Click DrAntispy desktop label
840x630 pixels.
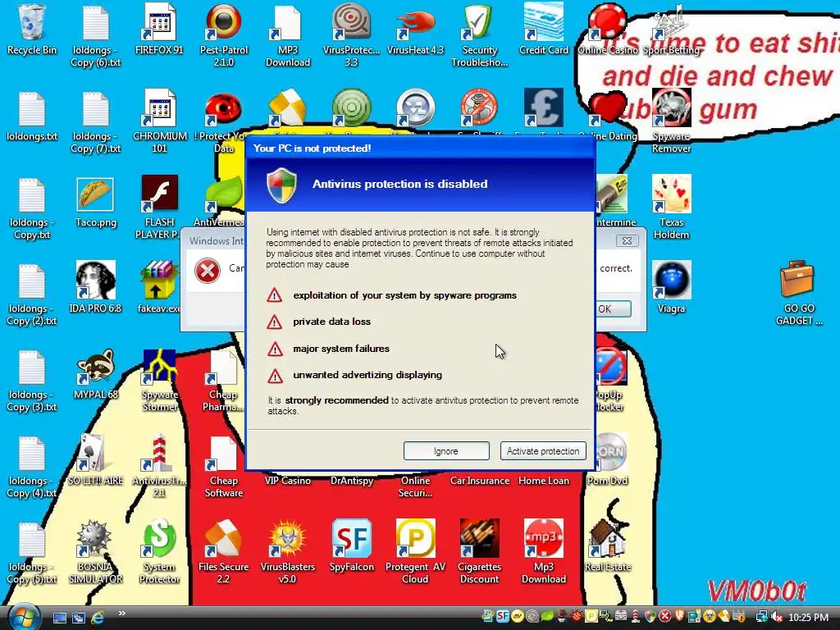(x=351, y=481)
